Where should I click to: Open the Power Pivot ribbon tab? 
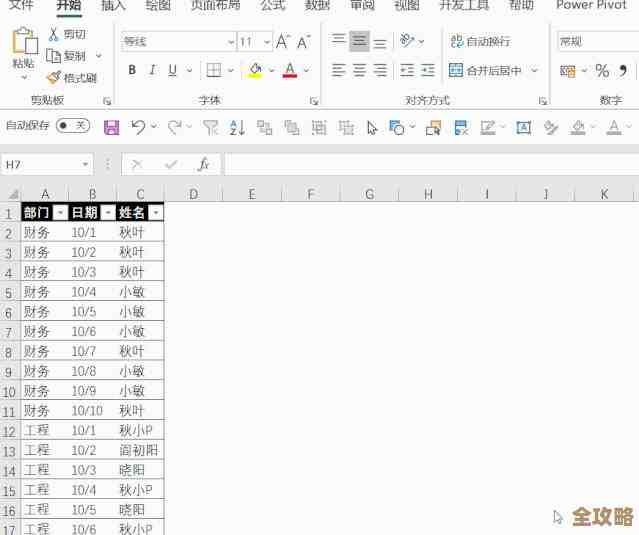click(x=590, y=5)
